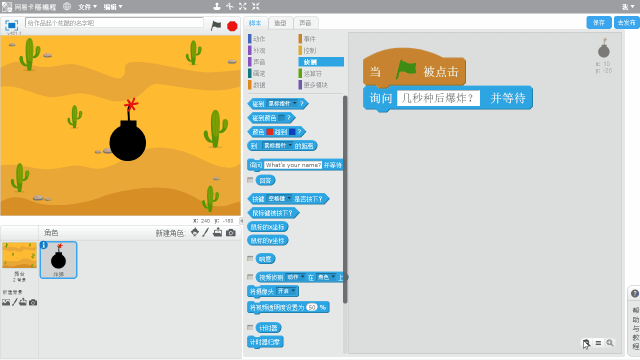Tick the checkbox beside the answer reporter block
640x360 pixels.
[x=250, y=180]
